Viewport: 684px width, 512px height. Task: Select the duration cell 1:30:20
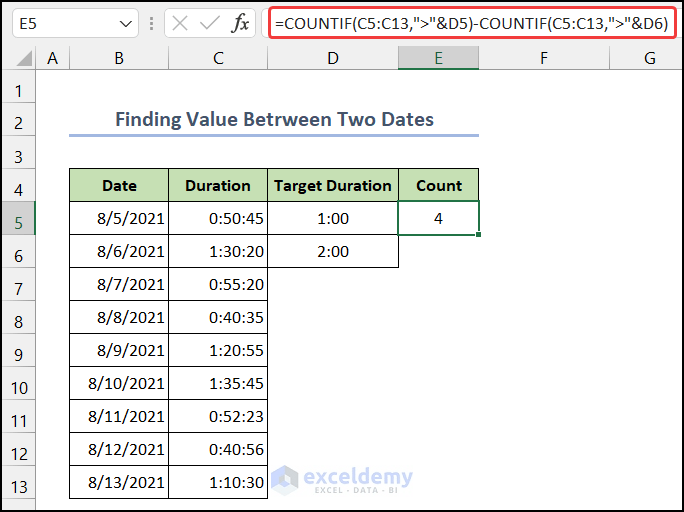[218, 251]
